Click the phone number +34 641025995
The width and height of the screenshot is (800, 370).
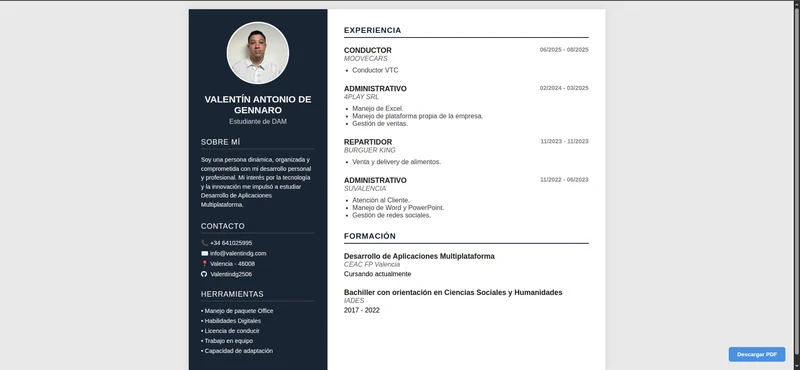(231, 243)
